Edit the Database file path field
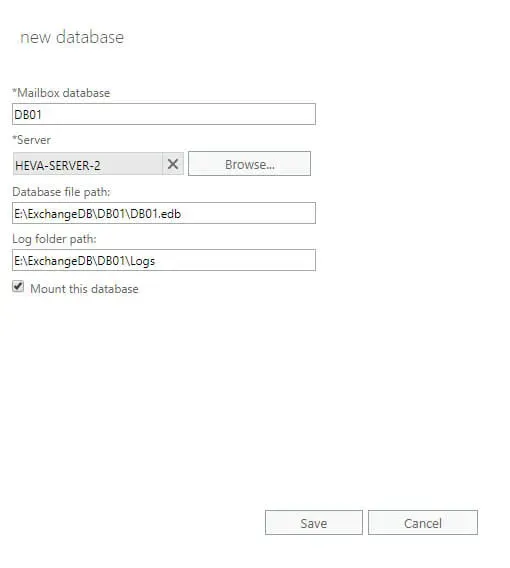This screenshot has height=568, width=510. click(164, 213)
